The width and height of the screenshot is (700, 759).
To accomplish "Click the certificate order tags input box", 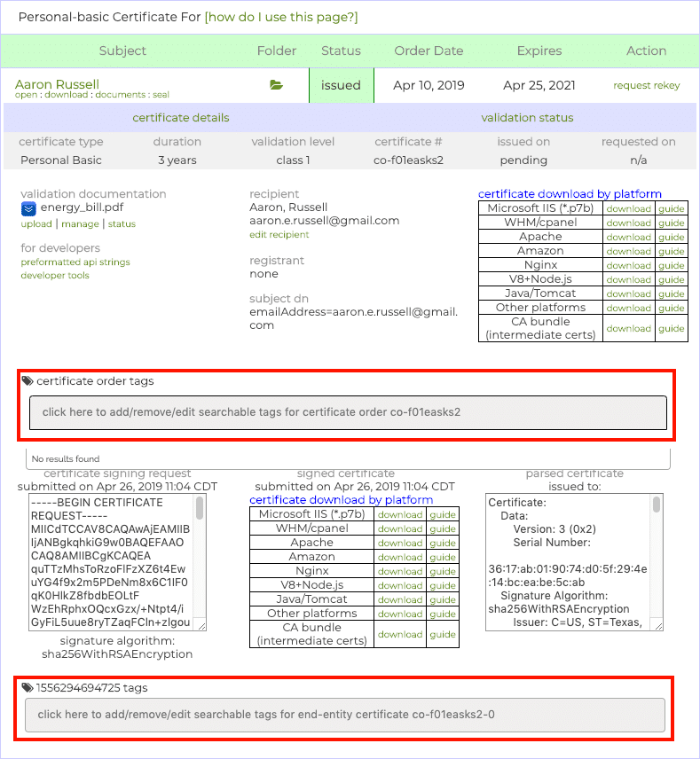I will [348, 412].
